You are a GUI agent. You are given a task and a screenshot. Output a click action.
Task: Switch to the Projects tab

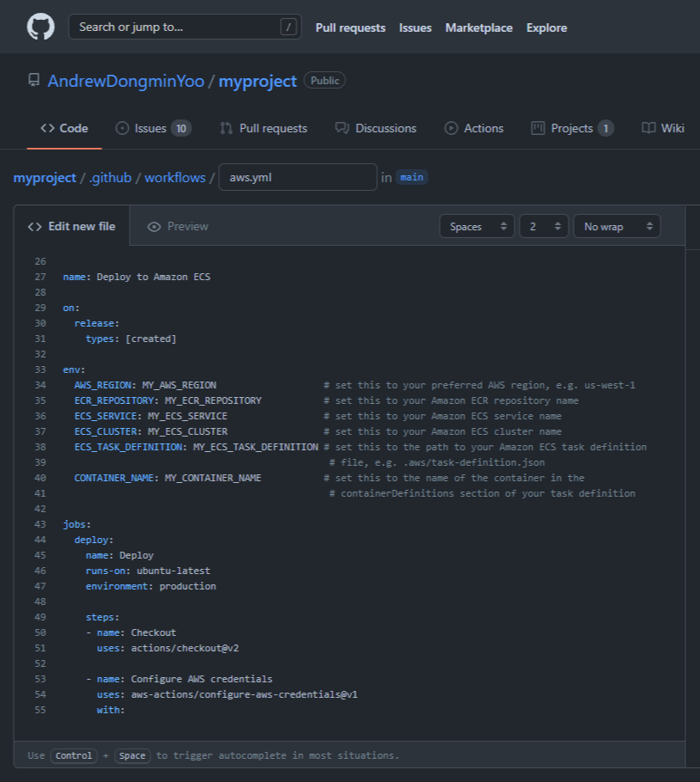[573, 128]
